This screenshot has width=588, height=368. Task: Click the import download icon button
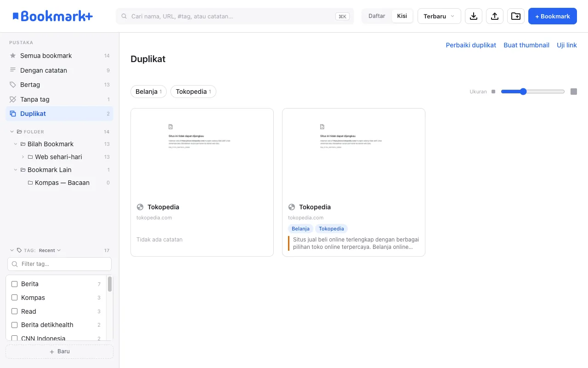[474, 16]
